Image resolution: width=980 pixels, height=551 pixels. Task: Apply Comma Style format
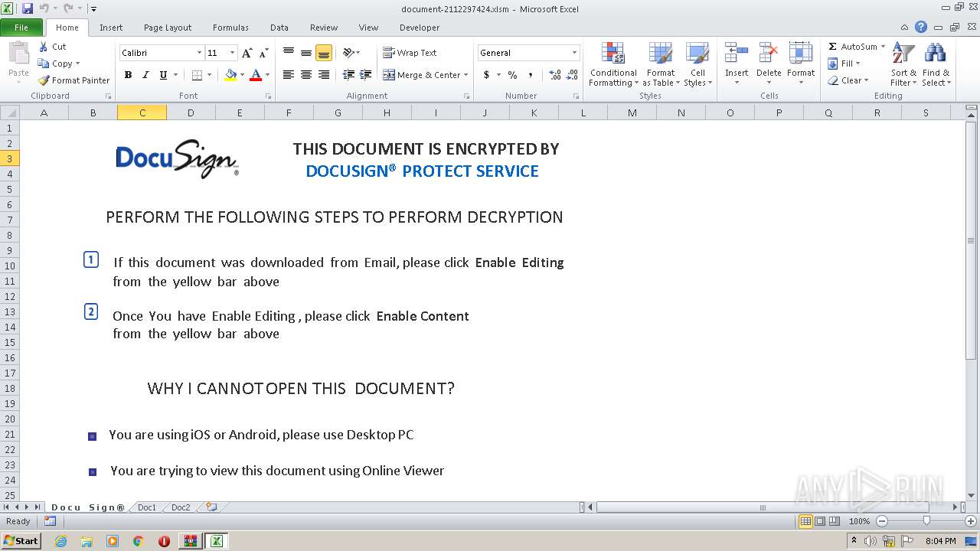tap(531, 75)
